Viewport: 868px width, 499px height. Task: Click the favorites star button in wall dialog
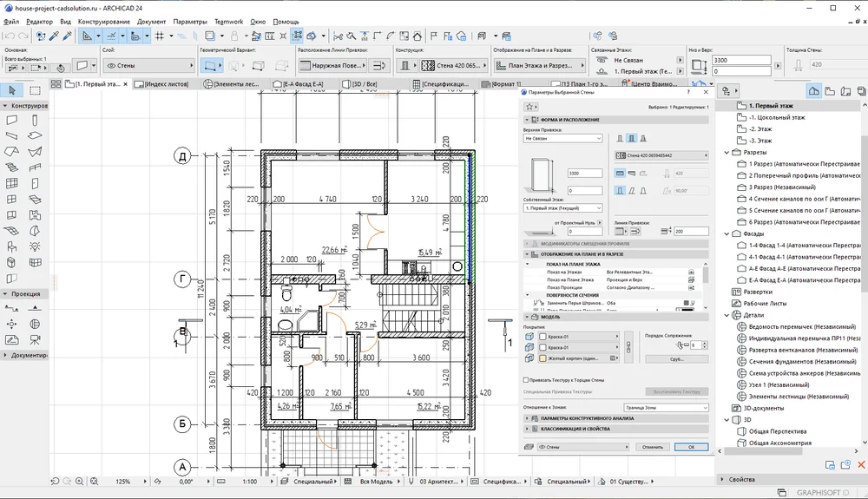(530, 106)
